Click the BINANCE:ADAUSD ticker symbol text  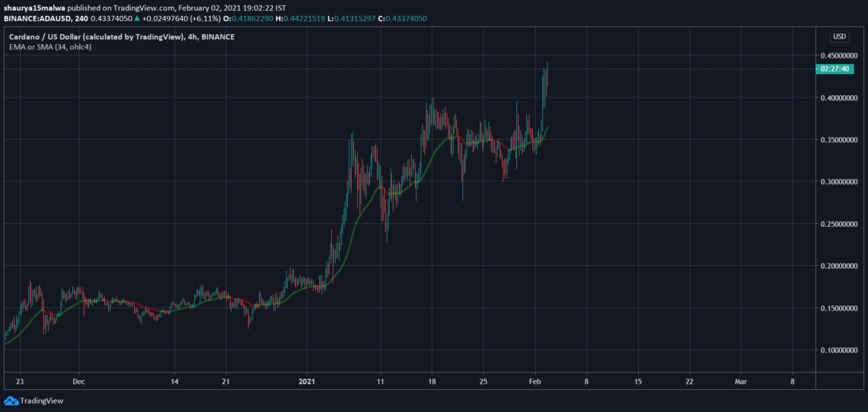pos(37,17)
